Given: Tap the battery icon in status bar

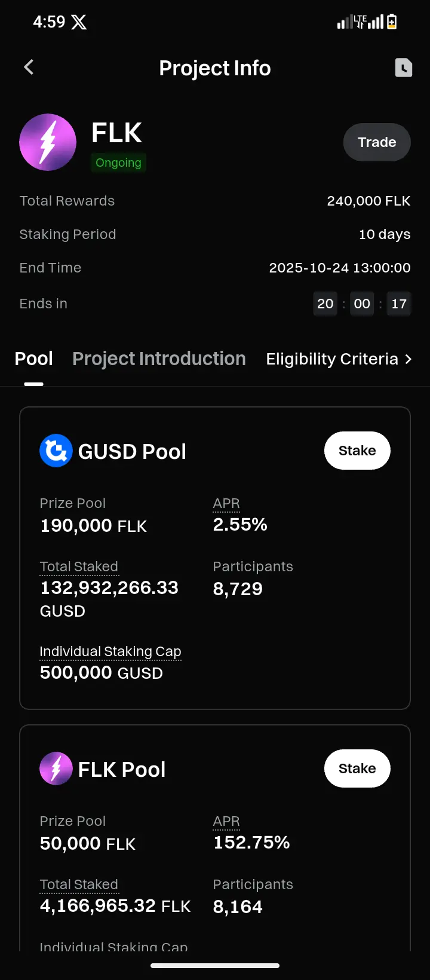Looking at the screenshot, I should pyautogui.click(x=392, y=22).
